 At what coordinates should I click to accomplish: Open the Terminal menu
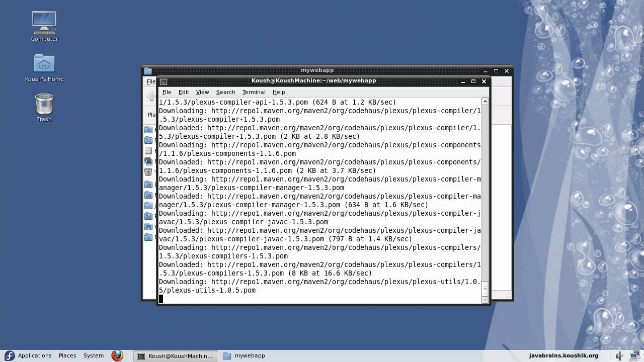(254, 93)
